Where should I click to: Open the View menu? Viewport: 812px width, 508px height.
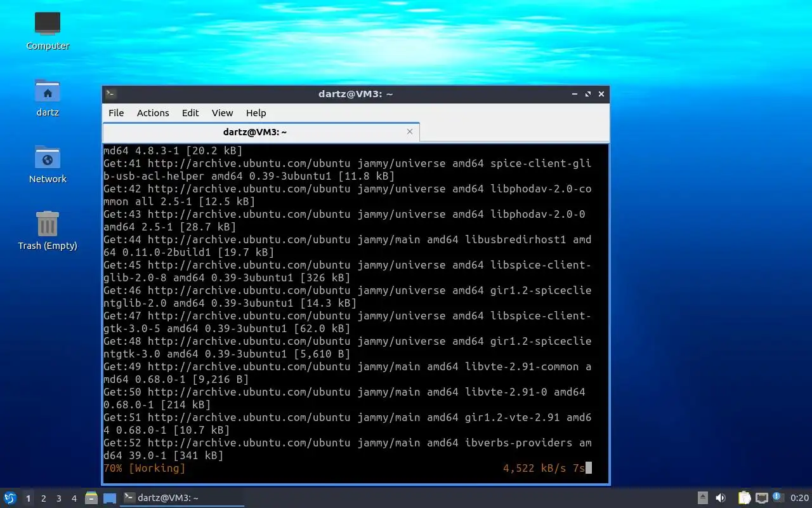pyautogui.click(x=222, y=112)
